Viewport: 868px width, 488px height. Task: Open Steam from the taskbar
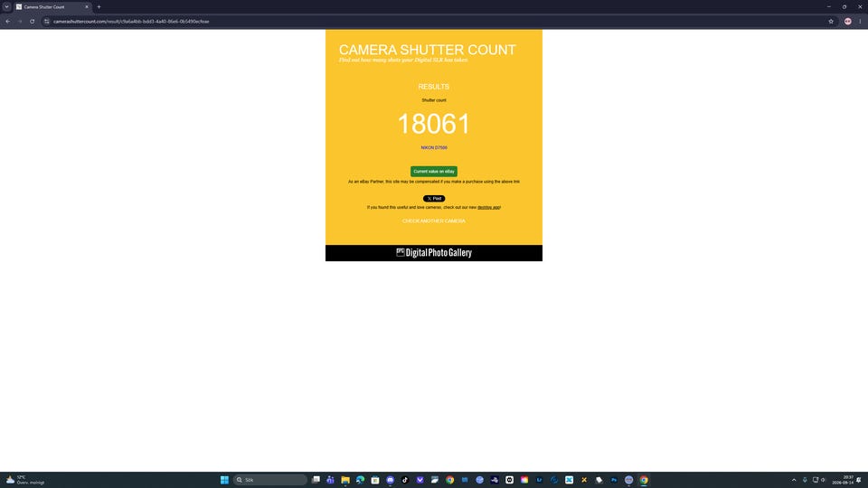(x=495, y=480)
